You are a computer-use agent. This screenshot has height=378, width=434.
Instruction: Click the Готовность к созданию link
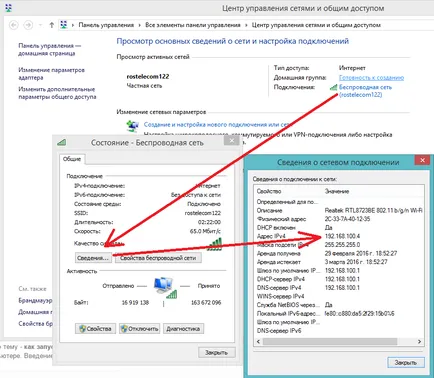coord(371,78)
